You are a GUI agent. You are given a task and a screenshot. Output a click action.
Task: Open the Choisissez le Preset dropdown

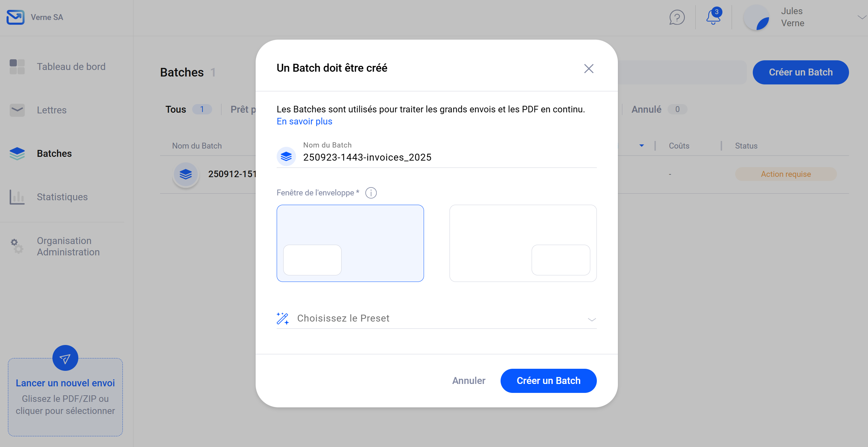tap(436, 318)
